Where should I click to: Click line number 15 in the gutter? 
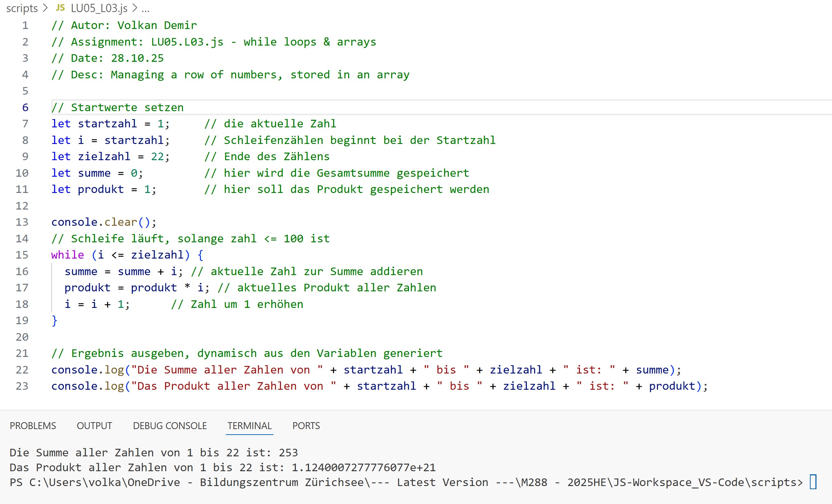[22, 255]
